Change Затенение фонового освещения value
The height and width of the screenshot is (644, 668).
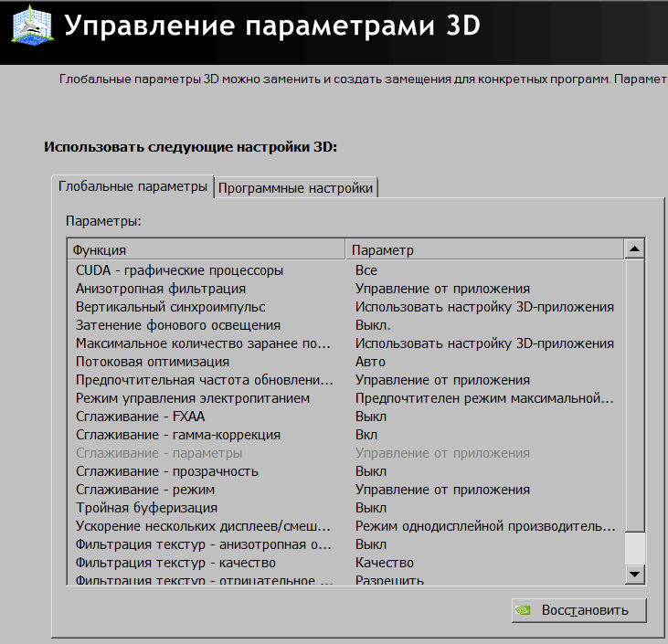pos(373,325)
